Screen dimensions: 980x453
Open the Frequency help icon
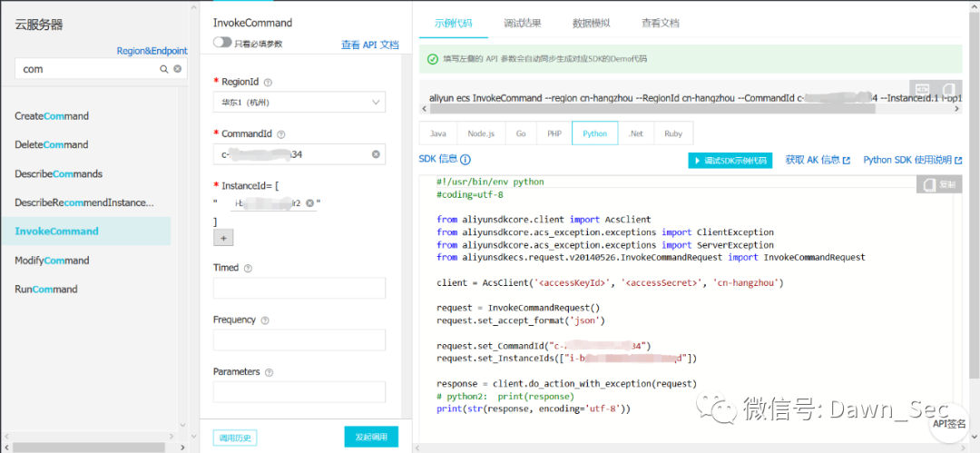265,320
